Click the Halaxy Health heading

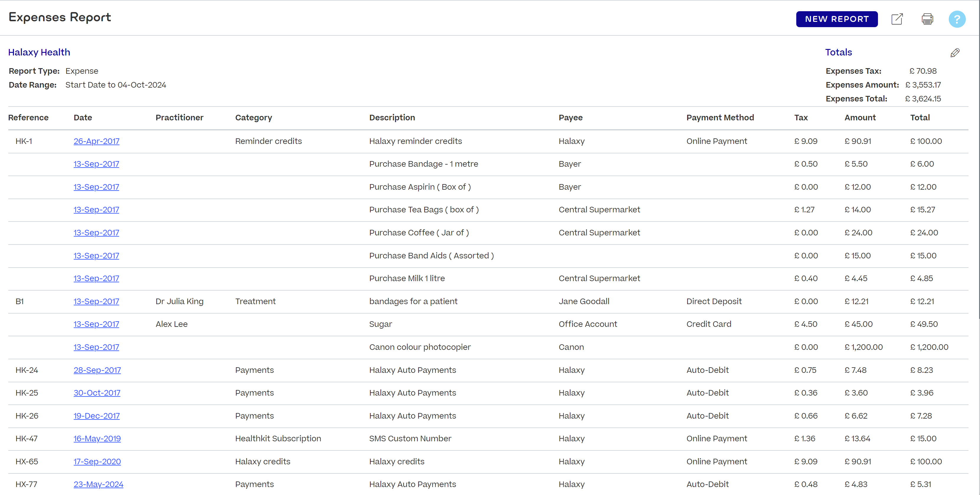tap(39, 52)
